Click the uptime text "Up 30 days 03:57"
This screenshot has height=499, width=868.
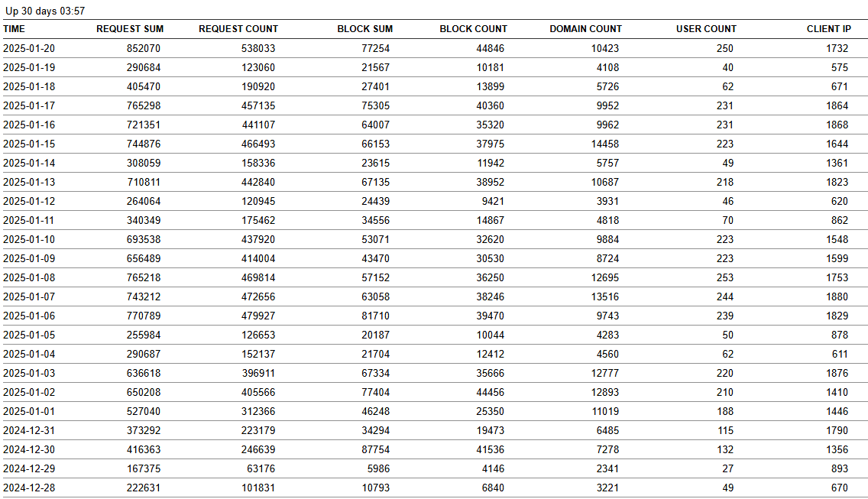(45, 11)
